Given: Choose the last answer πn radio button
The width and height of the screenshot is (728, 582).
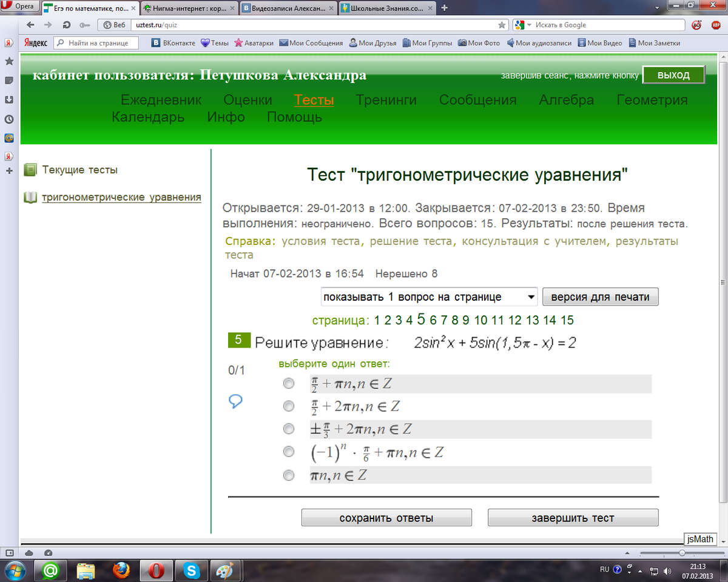Looking at the screenshot, I should tap(289, 475).
